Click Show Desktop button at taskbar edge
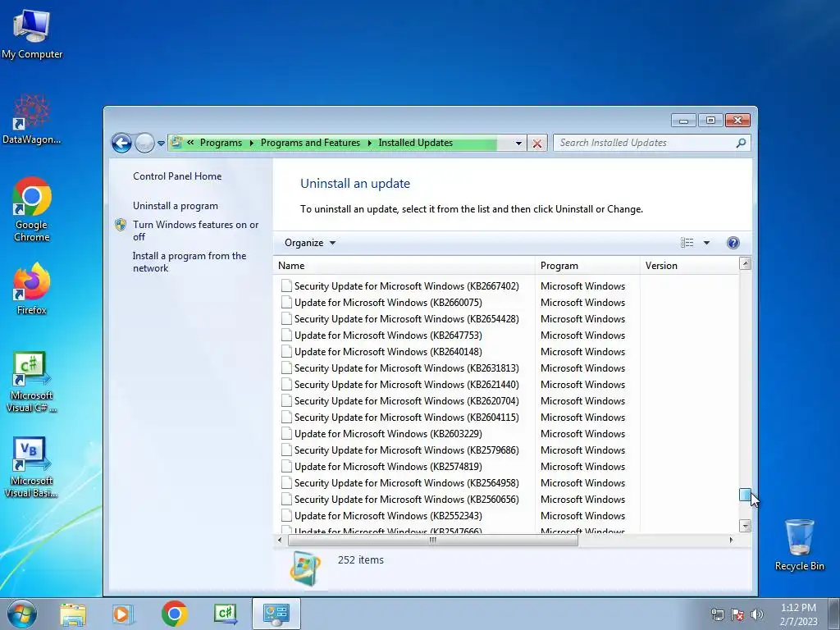This screenshot has height=630, width=840. [835, 614]
